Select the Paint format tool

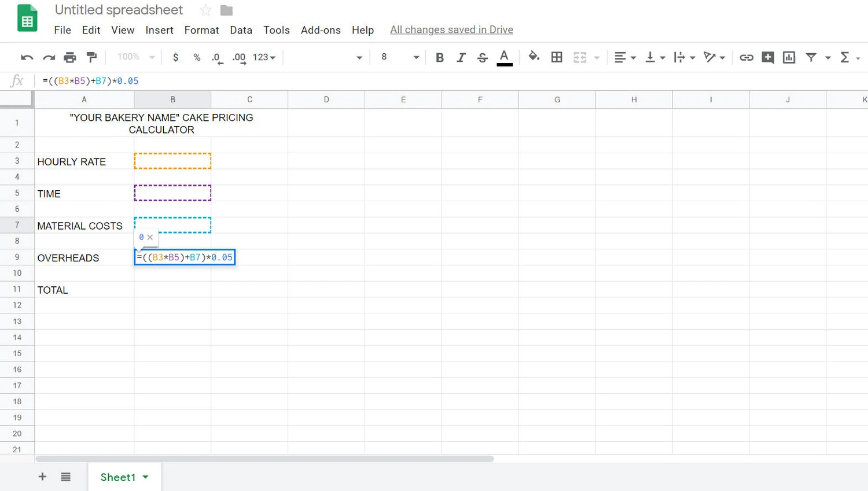(91, 57)
